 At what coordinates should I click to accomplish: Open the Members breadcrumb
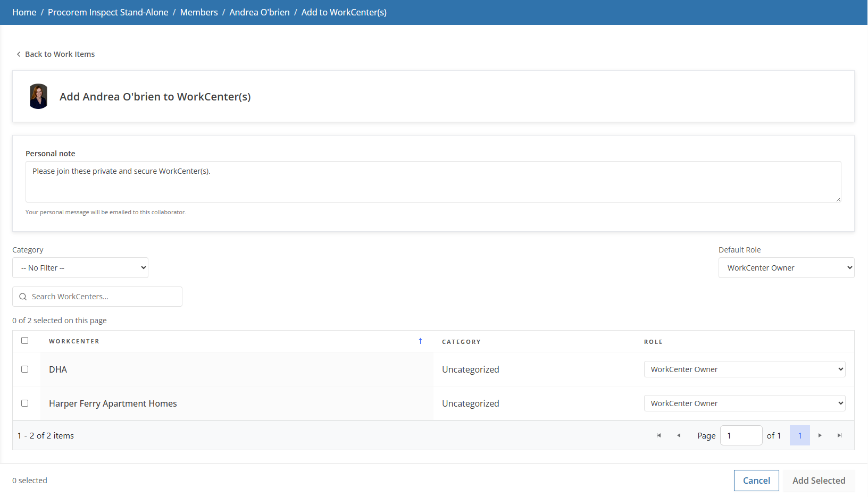199,12
